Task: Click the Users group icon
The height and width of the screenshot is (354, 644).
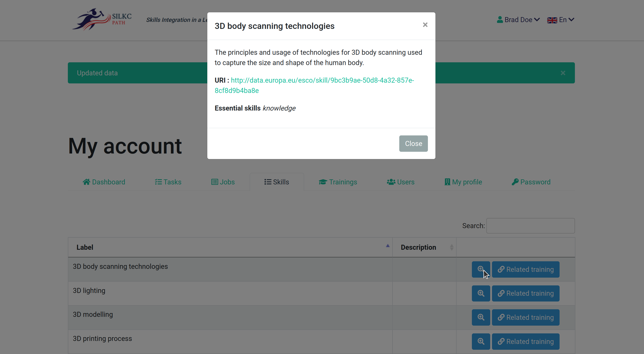Action: [x=391, y=182]
